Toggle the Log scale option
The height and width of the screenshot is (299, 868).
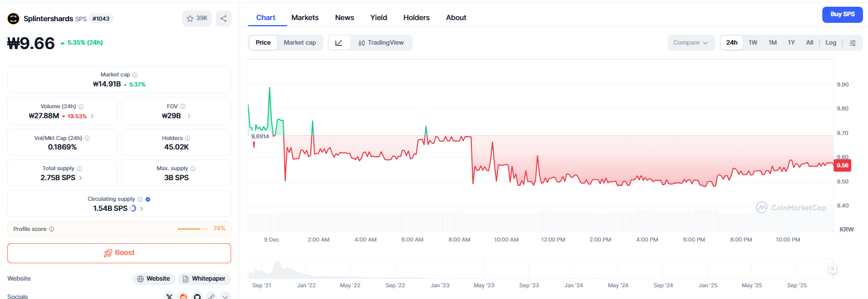tap(831, 43)
